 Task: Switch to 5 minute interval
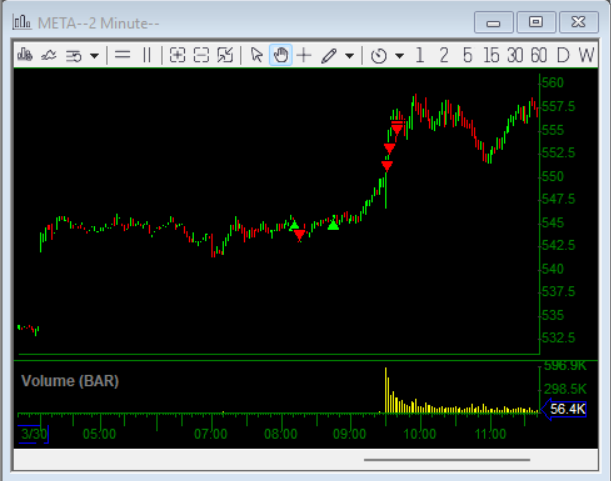468,55
